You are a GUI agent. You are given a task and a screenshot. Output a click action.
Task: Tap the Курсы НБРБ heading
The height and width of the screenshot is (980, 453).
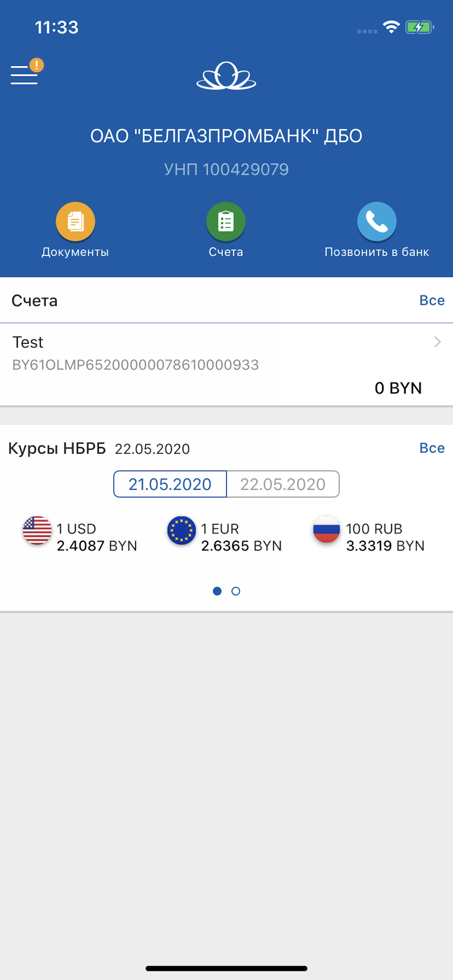[57, 448]
